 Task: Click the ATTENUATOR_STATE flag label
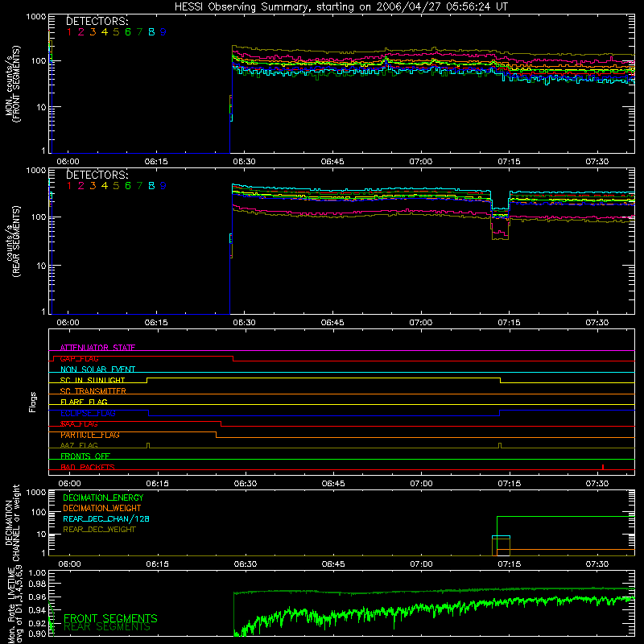pyautogui.click(x=97, y=348)
